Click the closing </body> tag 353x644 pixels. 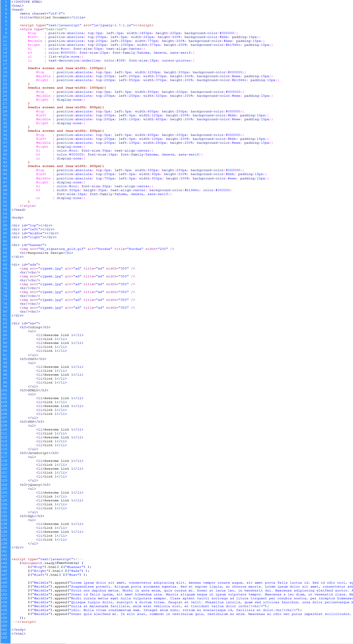(x=19, y=630)
